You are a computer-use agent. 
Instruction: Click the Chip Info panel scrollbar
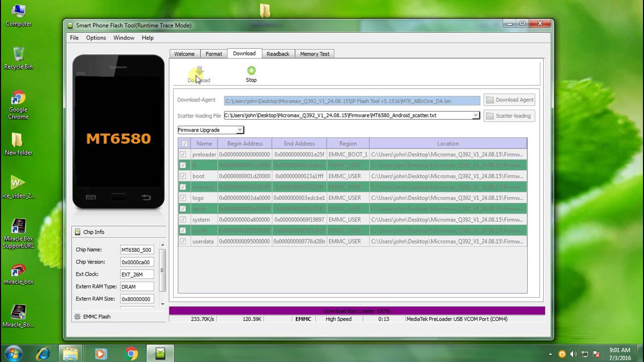(x=162, y=269)
